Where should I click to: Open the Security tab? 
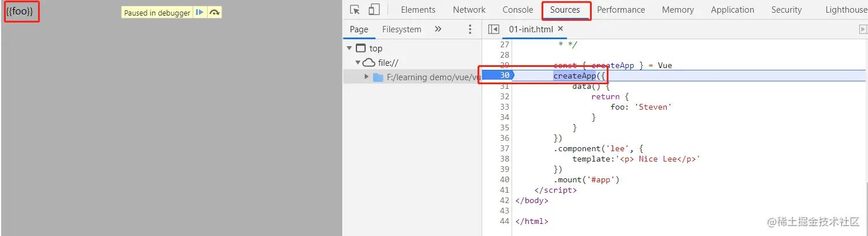[787, 10]
